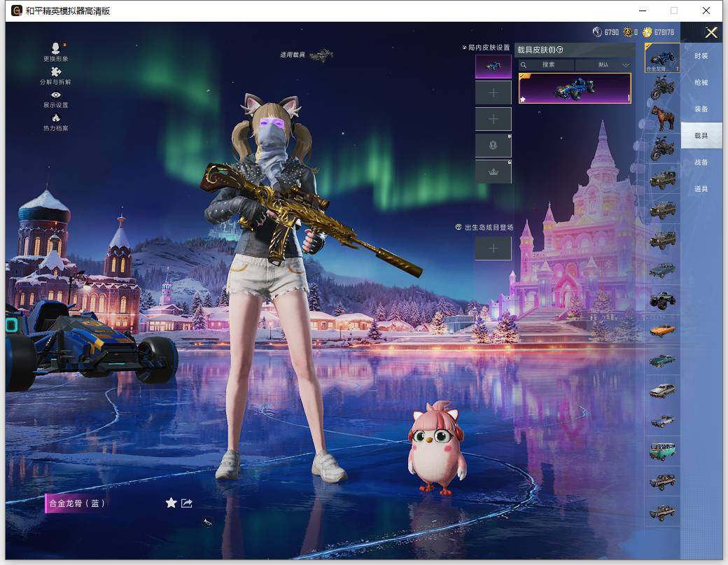Favorite the skin with the star icon
This screenshot has width=728, height=565.
coord(171,503)
